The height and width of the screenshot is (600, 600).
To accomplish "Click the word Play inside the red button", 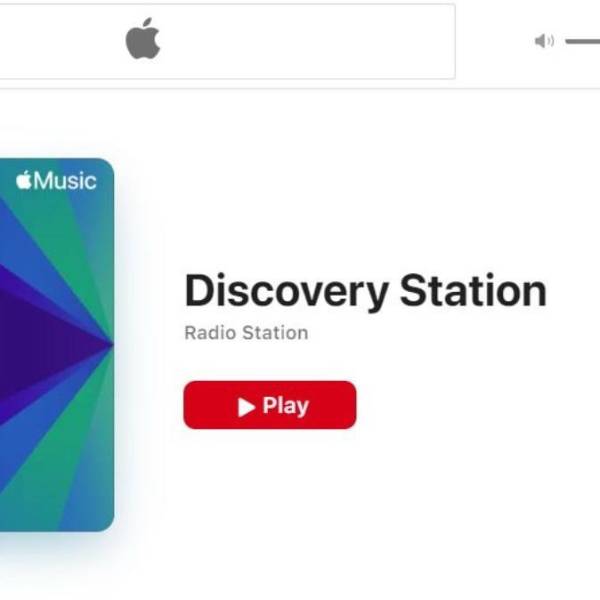I will coord(286,406).
